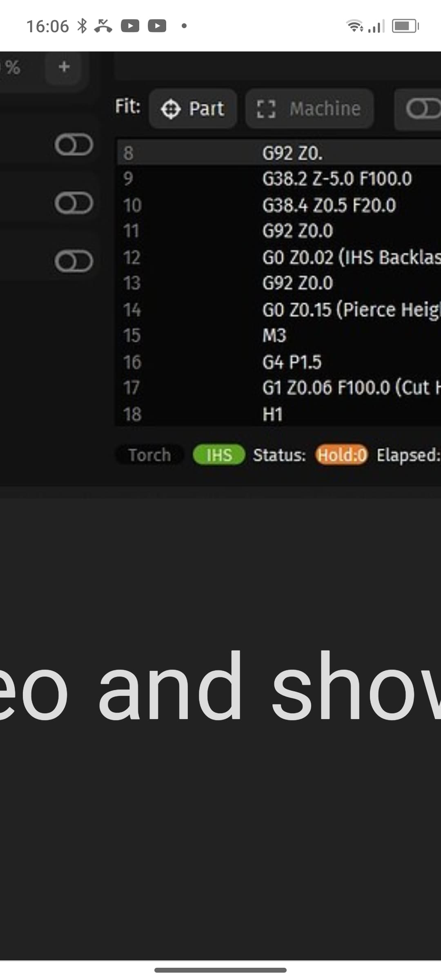Tap the battery icon in status bar
The image size is (441, 980).
point(405,26)
